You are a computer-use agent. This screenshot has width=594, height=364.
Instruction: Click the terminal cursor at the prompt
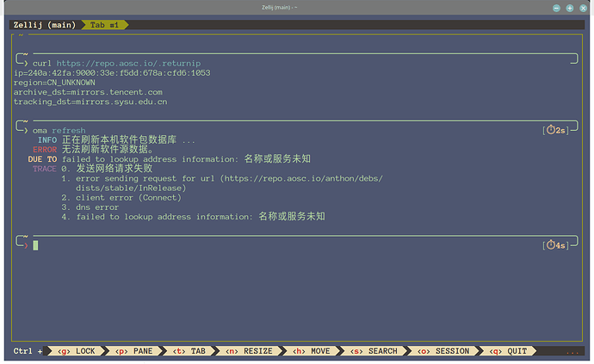35,245
